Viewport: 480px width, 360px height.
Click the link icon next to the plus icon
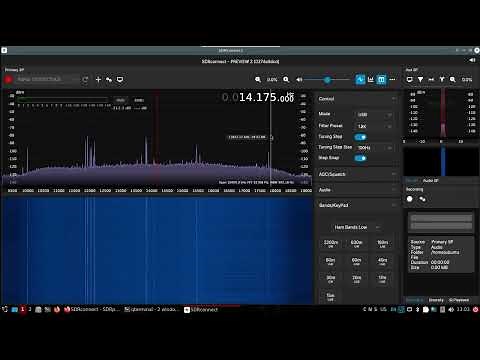point(109,79)
